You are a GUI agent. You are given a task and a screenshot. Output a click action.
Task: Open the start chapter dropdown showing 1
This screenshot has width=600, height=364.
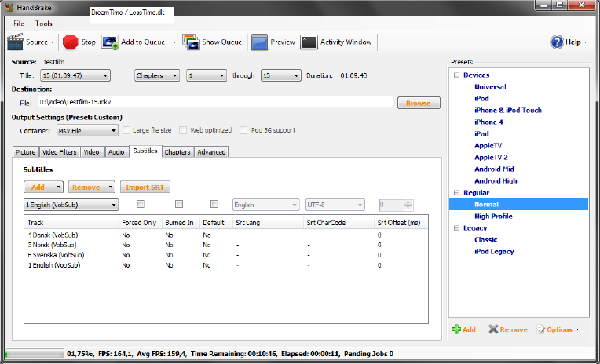(207, 75)
